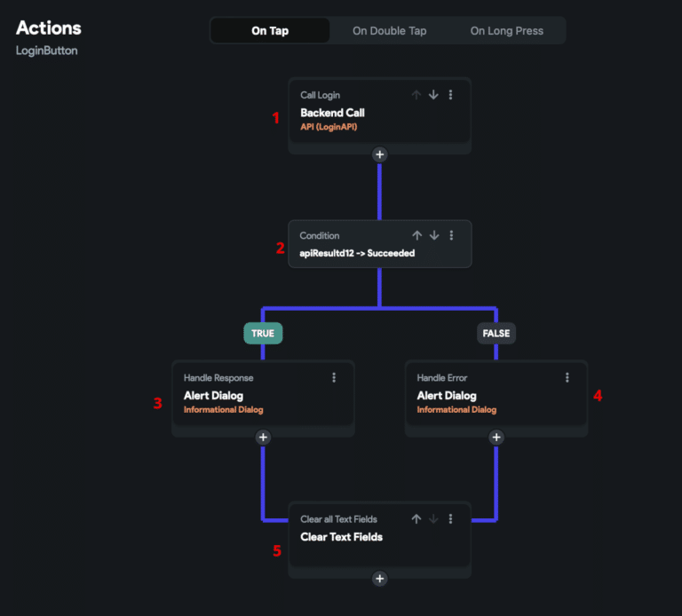Screen dimensions: 682x616
Task: Switch to the On Long Press tab
Action: [507, 31]
